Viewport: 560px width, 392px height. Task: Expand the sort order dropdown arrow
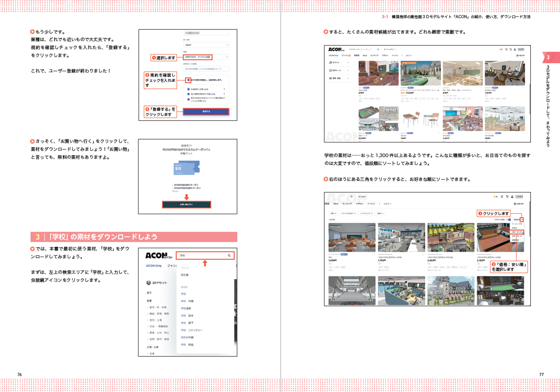click(521, 220)
